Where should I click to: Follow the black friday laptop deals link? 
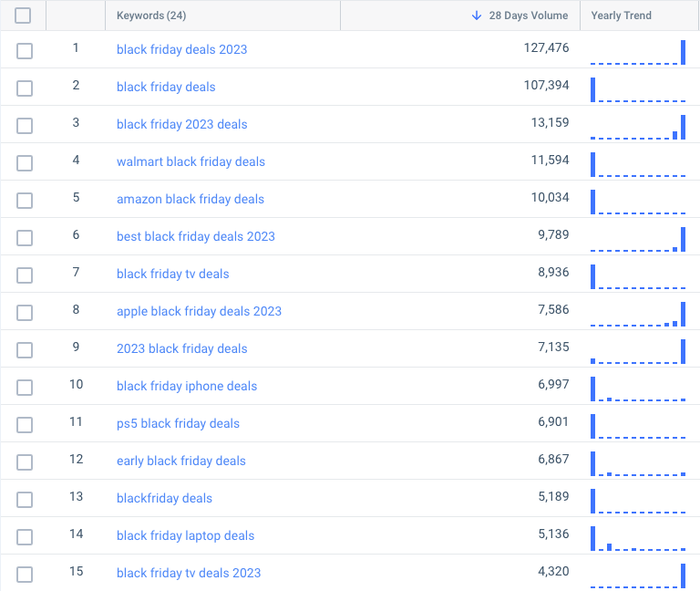(185, 535)
